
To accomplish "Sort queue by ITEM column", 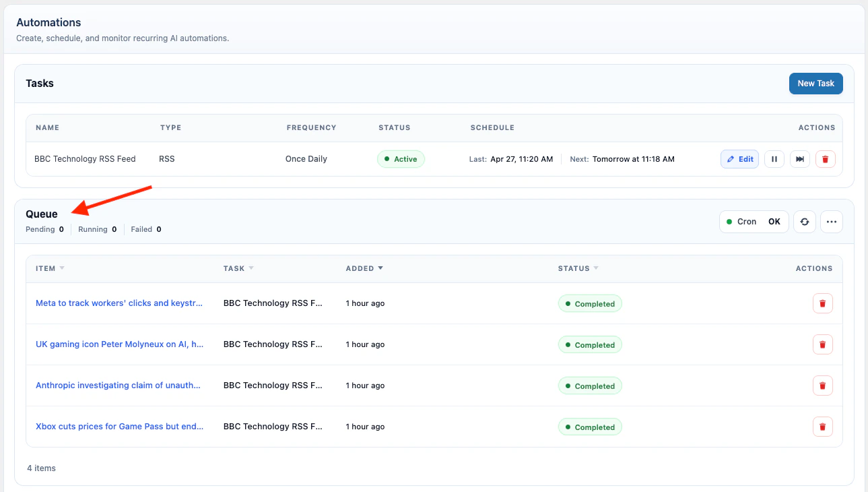I will pos(50,268).
